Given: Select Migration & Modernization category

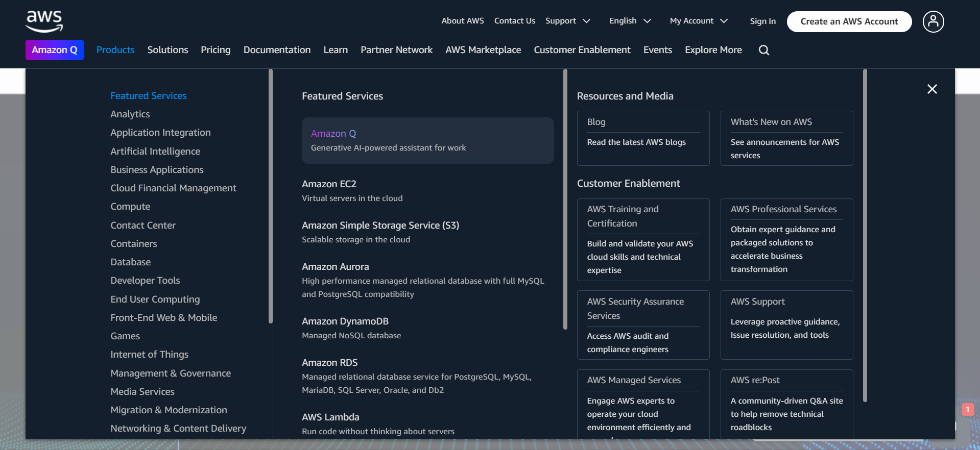Looking at the screenshot, I should (x=169, y=410).
